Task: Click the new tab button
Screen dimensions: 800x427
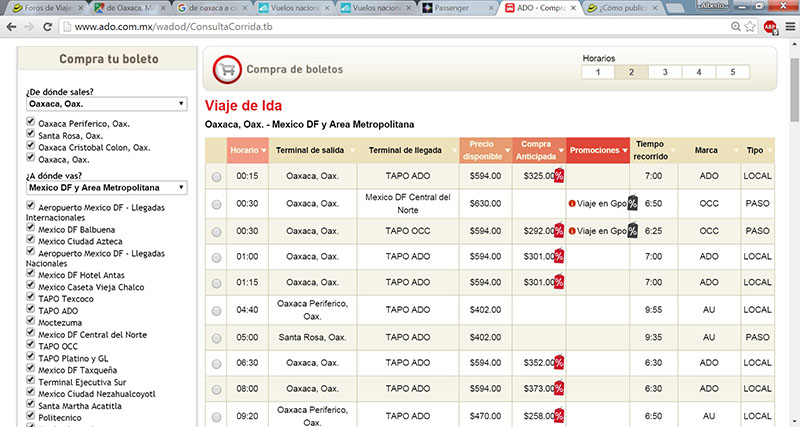Action: [675, 8]
